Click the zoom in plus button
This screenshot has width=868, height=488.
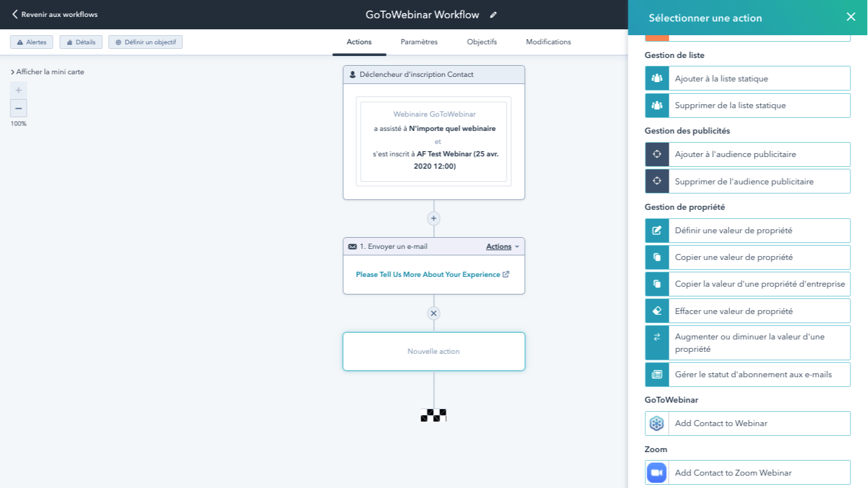point(18,91)
